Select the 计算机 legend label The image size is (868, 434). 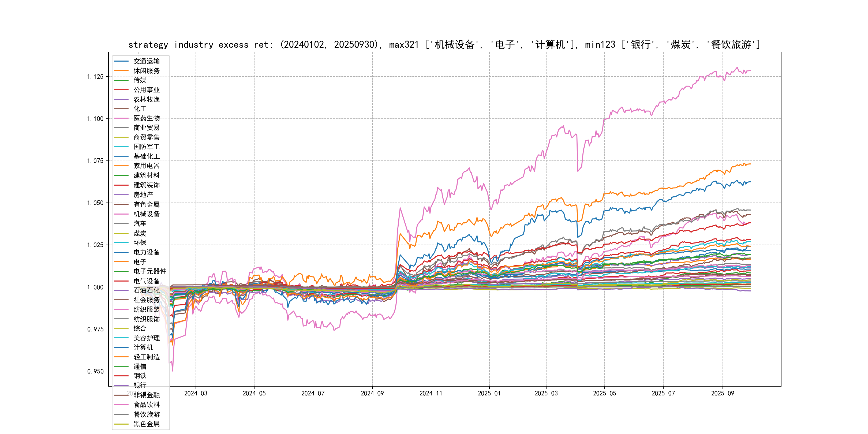pyautogui.click(x=143, y=347)
